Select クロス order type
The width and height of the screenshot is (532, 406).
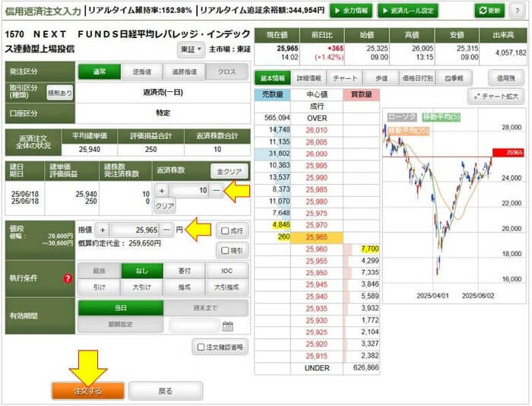(x=226, y=71)
